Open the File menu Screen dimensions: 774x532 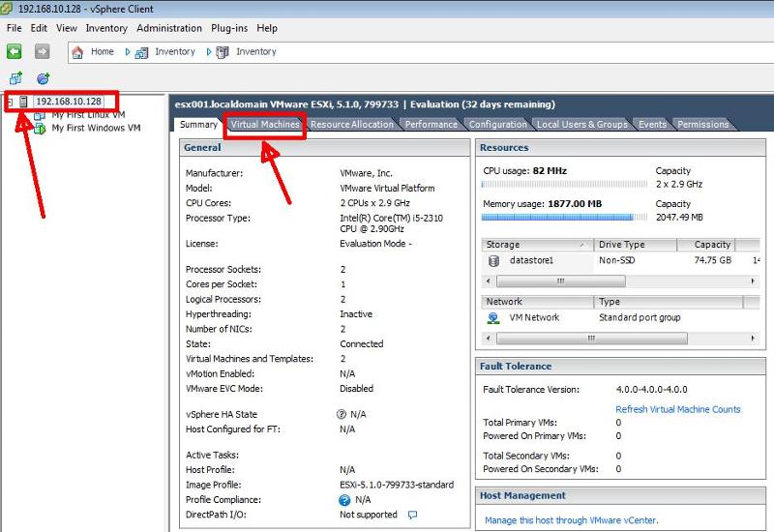[x=14, y=28]
